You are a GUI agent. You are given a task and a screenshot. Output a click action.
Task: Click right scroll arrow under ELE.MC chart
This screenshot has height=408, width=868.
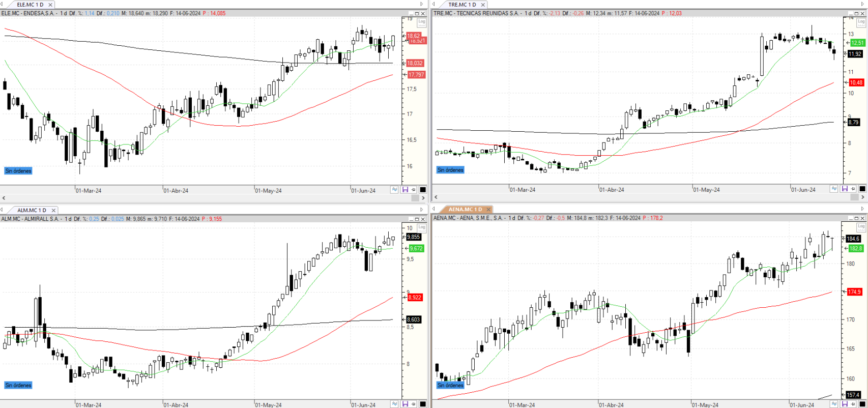423,198
